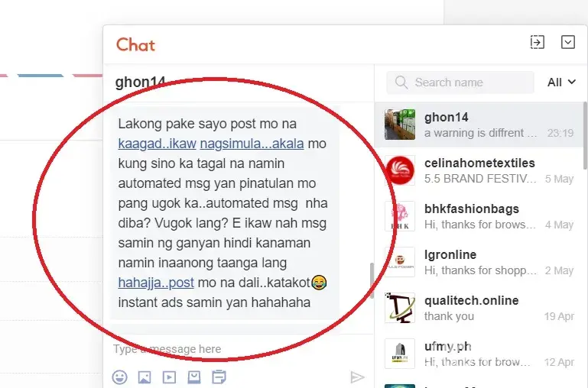Attach an image to the message
The image size is (588, 388).
(x=145, y=377)
